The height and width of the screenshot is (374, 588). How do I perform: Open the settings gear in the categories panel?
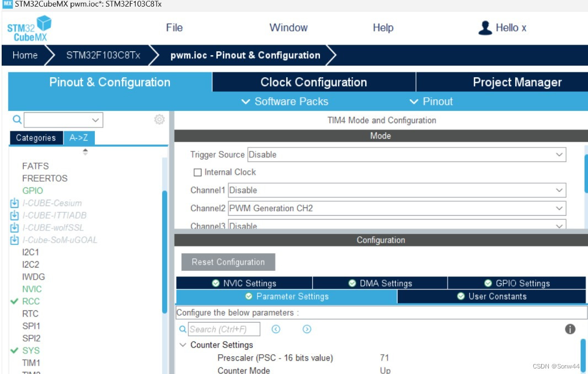pos(159,119)
